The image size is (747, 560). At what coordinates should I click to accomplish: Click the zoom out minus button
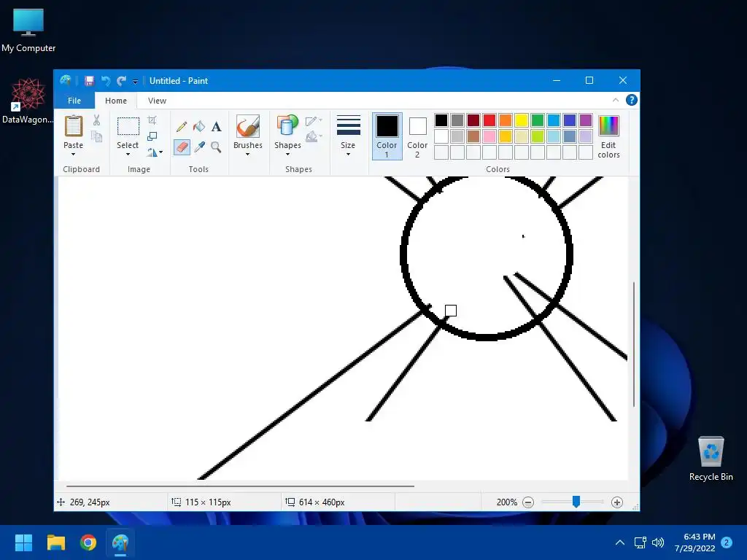pos(528,502)
